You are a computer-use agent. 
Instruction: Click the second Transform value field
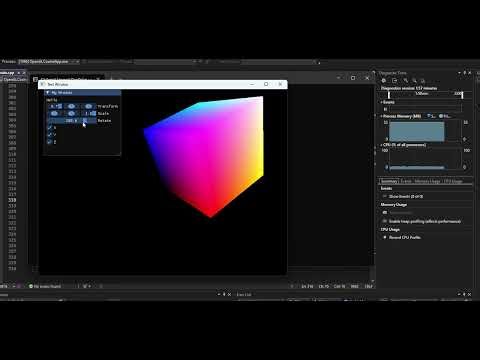[x=71, y=106]
